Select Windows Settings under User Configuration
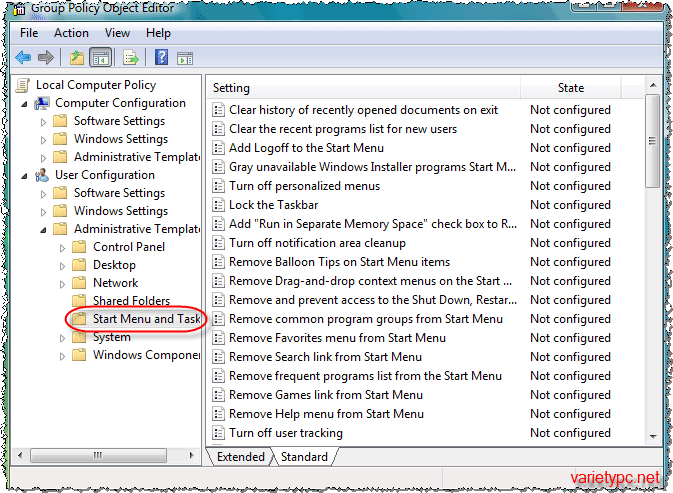Viewport: 673px width, 493px height. (121, 211)
